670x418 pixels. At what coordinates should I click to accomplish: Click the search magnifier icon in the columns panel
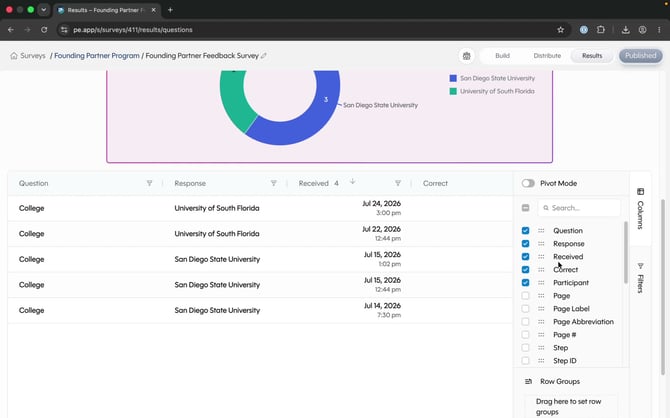(546, 208)
